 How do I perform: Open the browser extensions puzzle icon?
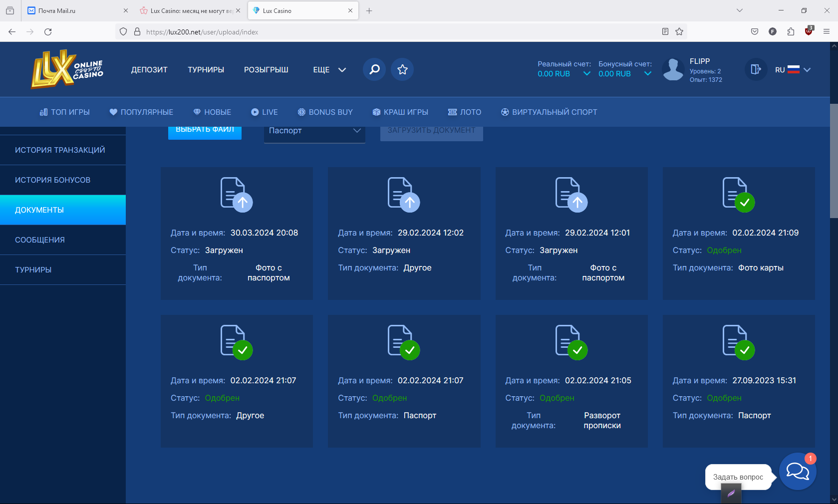791,32
